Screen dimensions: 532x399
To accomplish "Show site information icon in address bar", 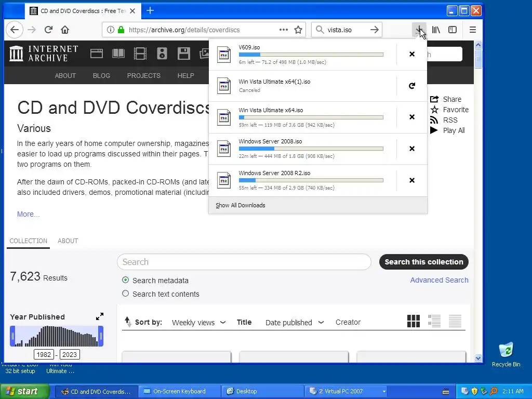I will coord(111,30).
